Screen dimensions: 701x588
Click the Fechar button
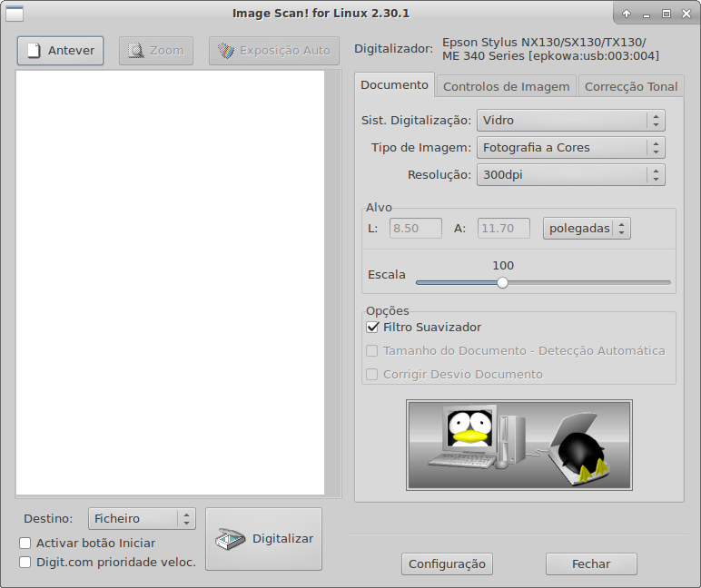click(x=591, y=563)
